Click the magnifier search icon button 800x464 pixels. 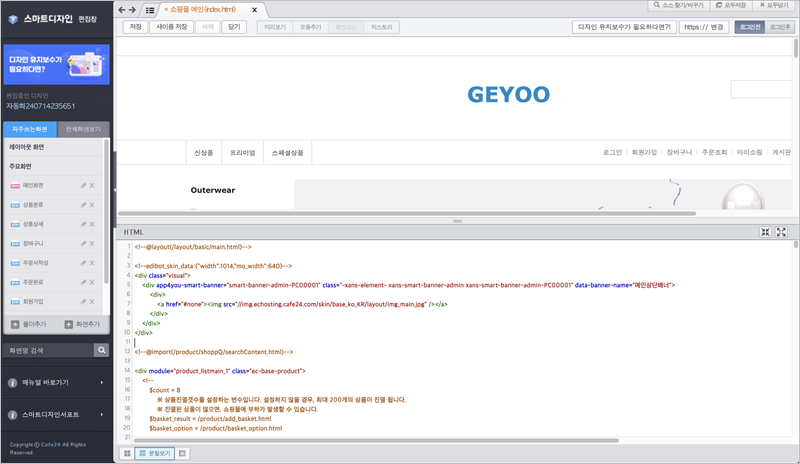[102, 350]
